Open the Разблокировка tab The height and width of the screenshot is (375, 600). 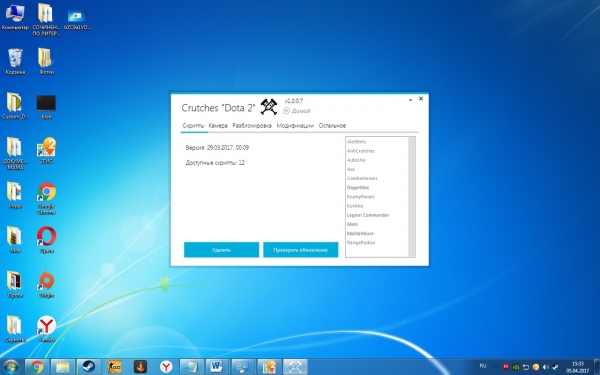[252, 126]
